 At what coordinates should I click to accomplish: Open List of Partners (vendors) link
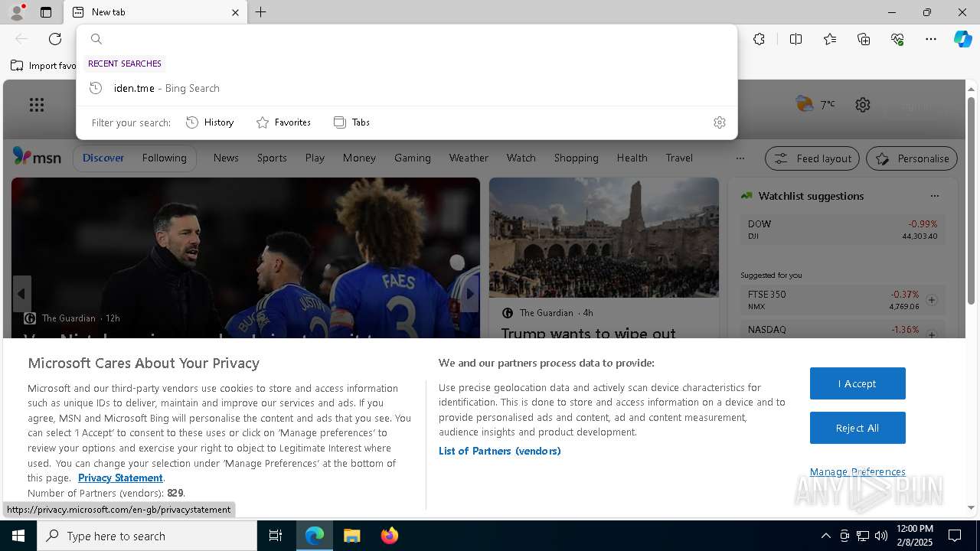click(x=500, y=451)
